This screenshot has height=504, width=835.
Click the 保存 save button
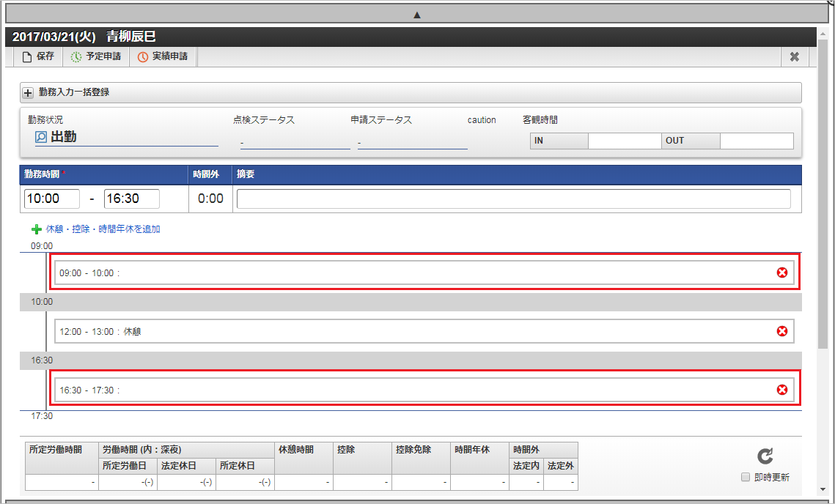pos(38,56)
